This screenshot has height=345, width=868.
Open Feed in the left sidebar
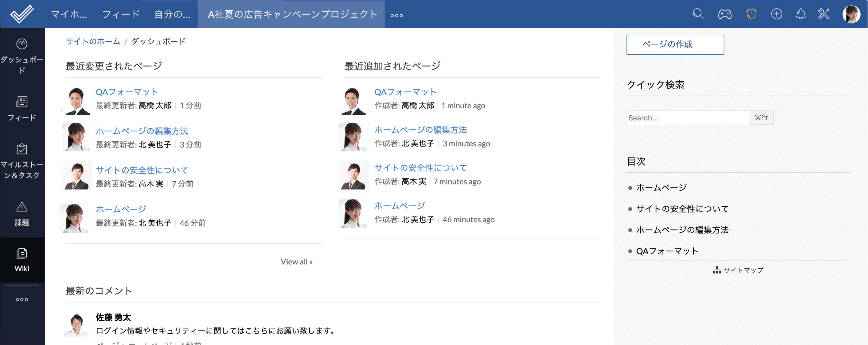coord(22,108)
